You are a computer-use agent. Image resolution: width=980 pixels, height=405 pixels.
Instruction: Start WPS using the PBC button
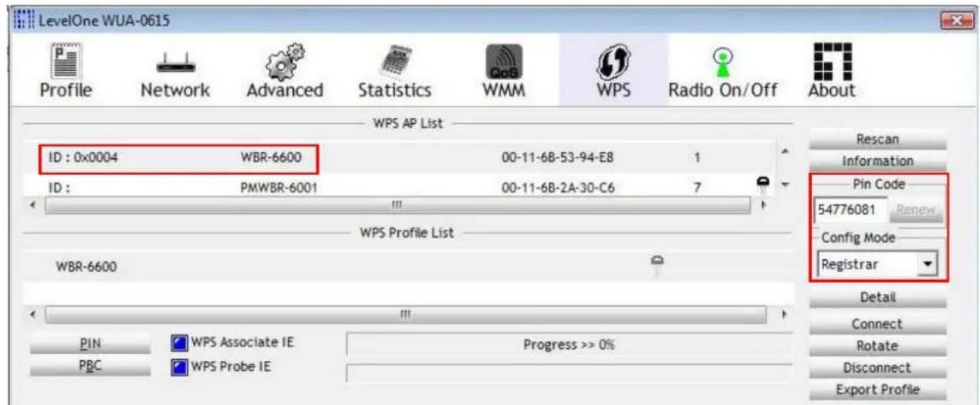90,366
